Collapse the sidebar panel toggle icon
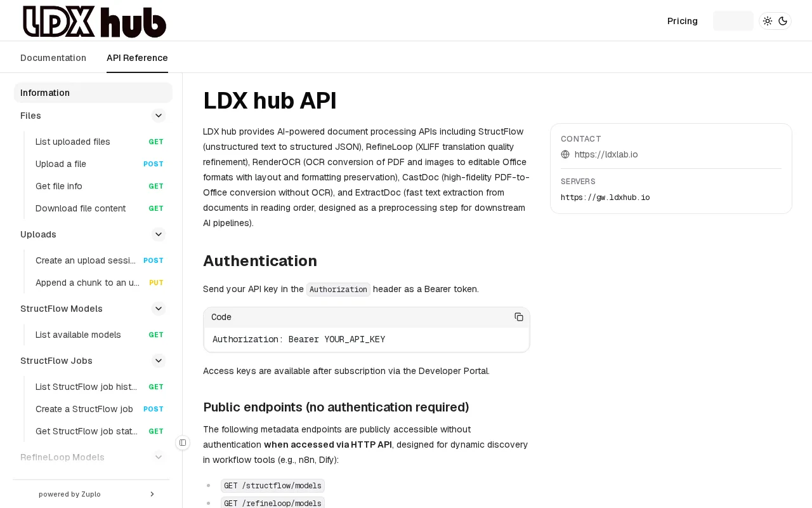 click(183, 443)
